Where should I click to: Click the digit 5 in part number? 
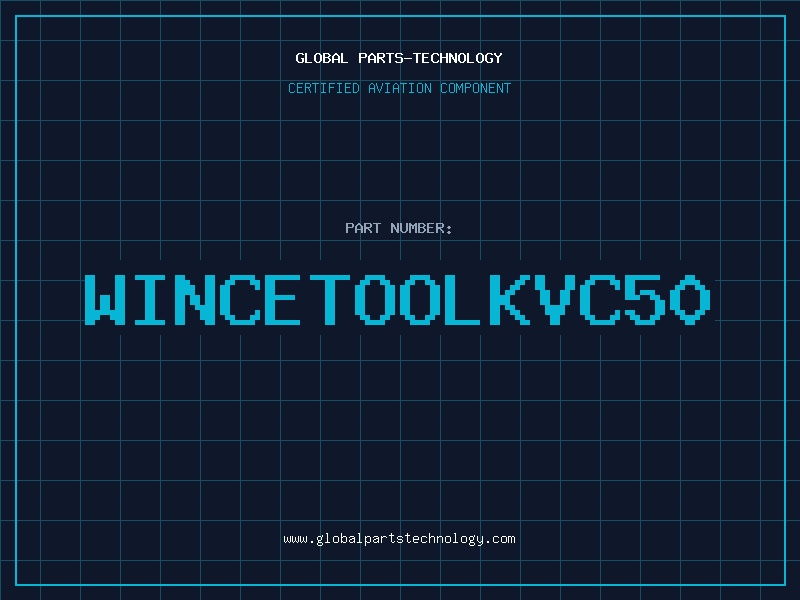[647, 299]
